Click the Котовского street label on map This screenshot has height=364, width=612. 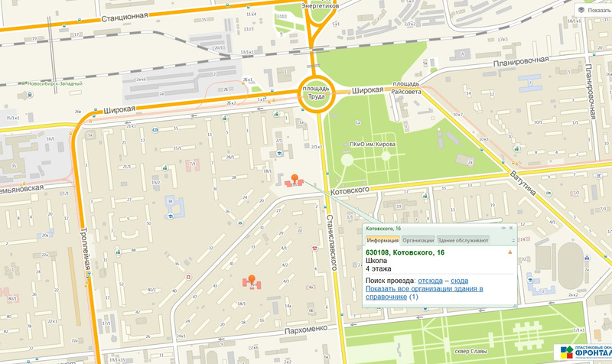click(x=350, y=190)
